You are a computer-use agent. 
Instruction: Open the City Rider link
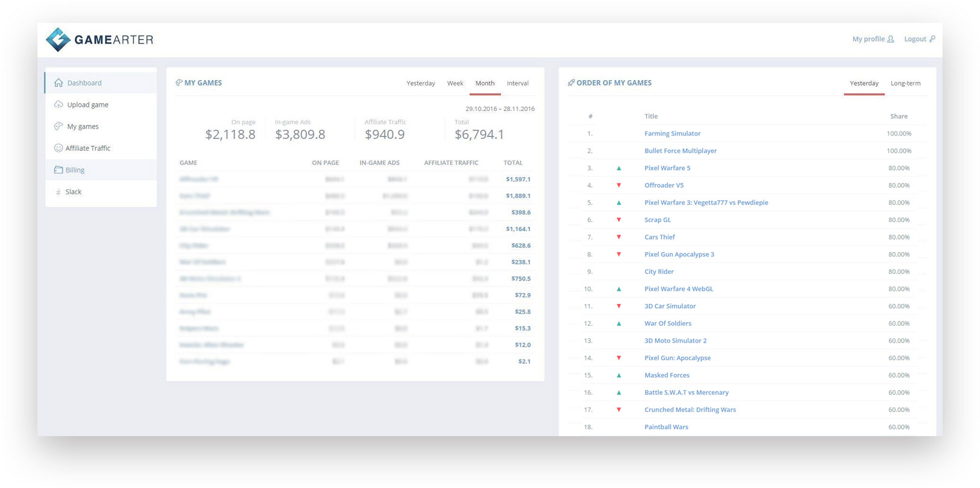pyautogui.click(x=659, y=271)
